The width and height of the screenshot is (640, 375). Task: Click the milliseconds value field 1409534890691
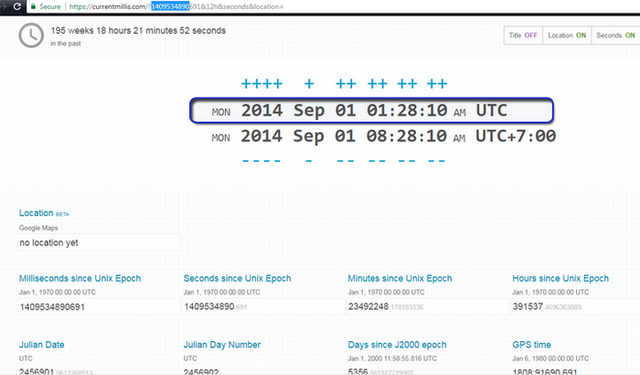[x=99, y=306]
